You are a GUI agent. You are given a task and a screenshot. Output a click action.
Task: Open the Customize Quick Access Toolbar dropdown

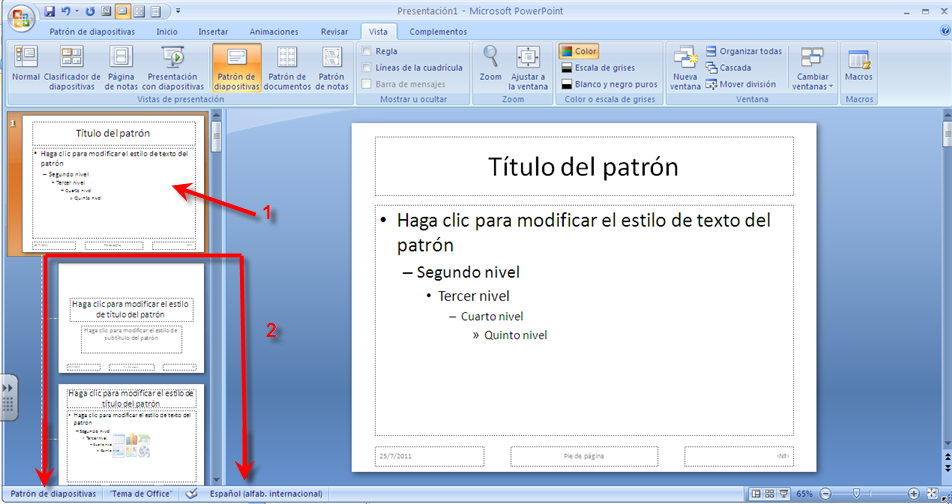point(178,11)
